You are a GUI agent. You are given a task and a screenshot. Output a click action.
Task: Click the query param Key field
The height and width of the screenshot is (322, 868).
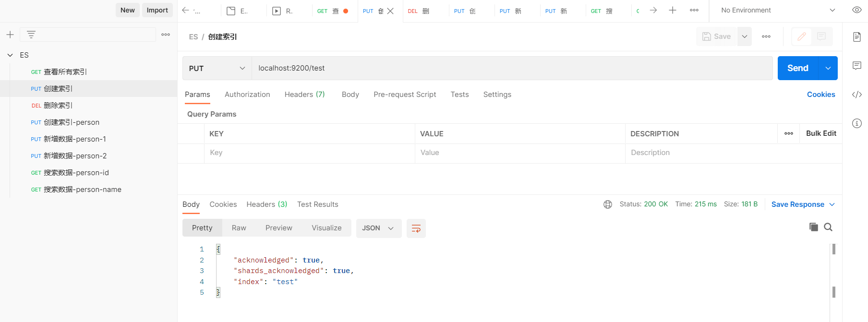[310, 153]
